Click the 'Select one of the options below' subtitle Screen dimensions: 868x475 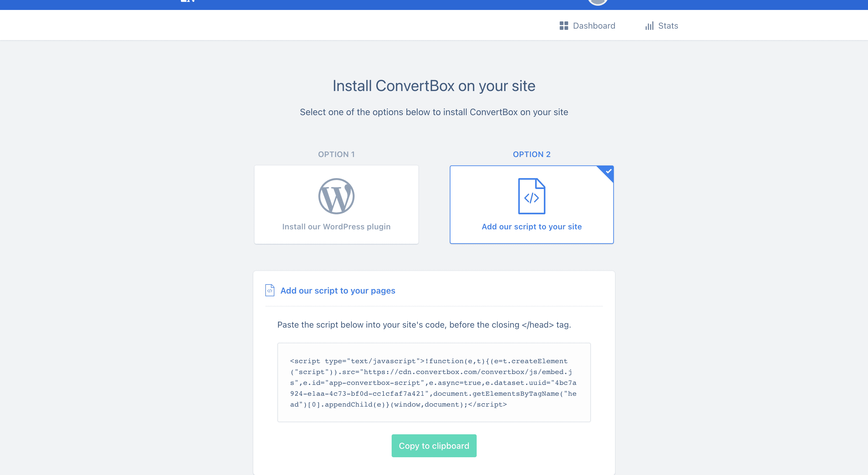(x=434, y=112)
